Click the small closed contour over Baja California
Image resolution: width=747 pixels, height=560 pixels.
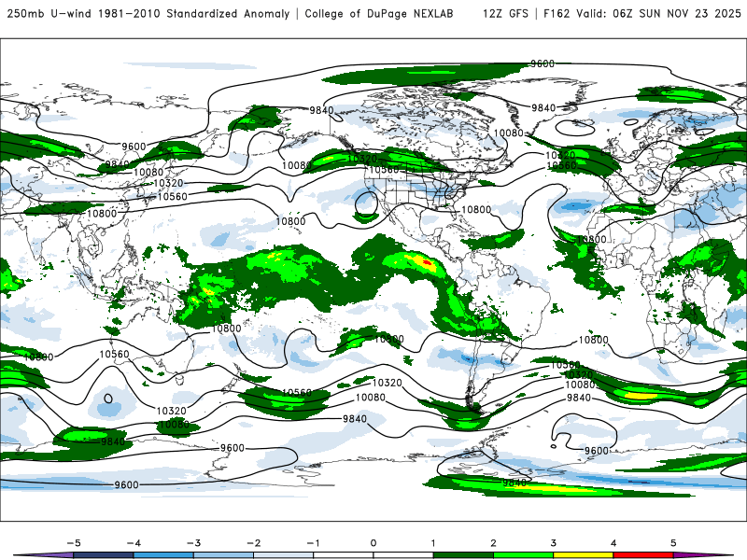coord(366,203)
